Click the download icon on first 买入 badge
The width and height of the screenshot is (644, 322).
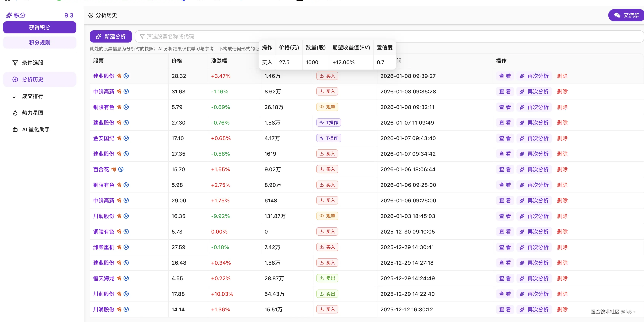coord(322,76)
